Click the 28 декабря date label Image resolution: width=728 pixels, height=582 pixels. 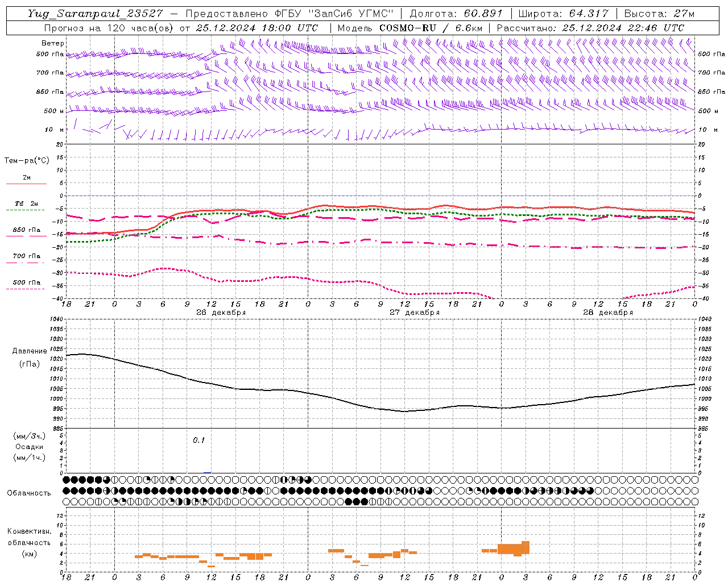pos(608,313)
